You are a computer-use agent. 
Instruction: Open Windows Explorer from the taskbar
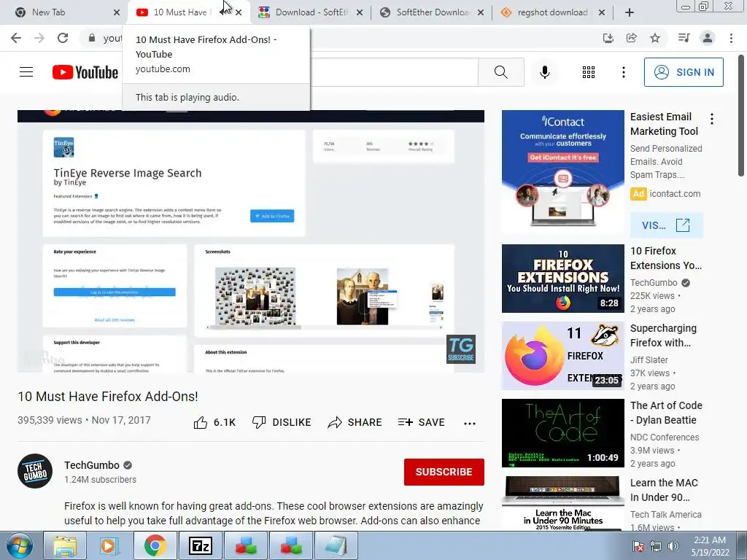[x=64, y=545]
